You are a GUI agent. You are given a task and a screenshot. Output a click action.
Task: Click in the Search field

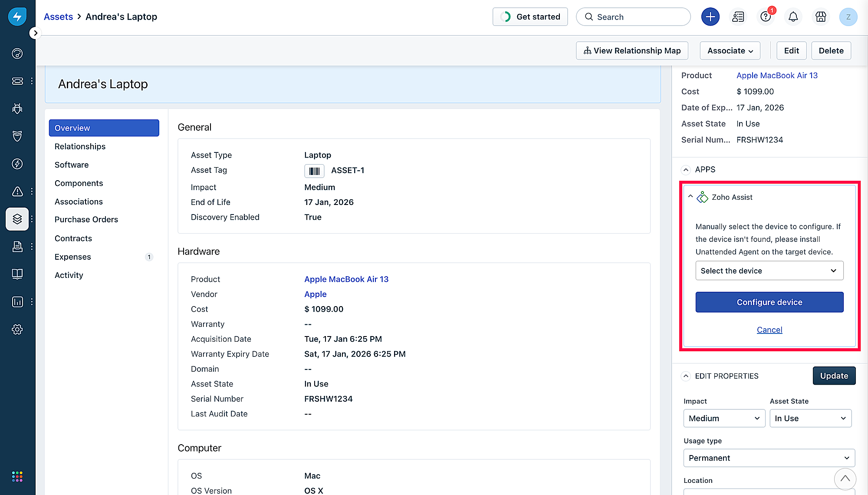[634, 17]
